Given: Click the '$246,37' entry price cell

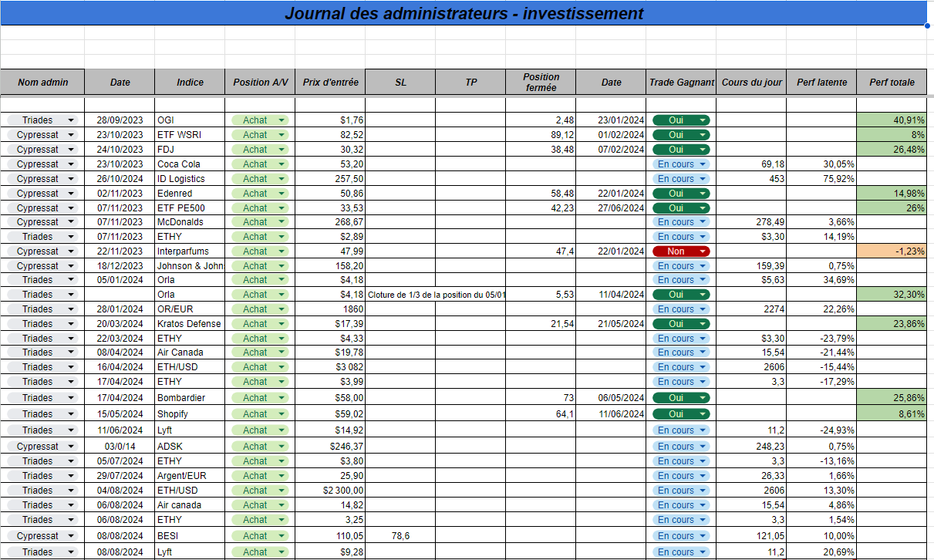Looking at the screenshot, I should click(330, 447).
